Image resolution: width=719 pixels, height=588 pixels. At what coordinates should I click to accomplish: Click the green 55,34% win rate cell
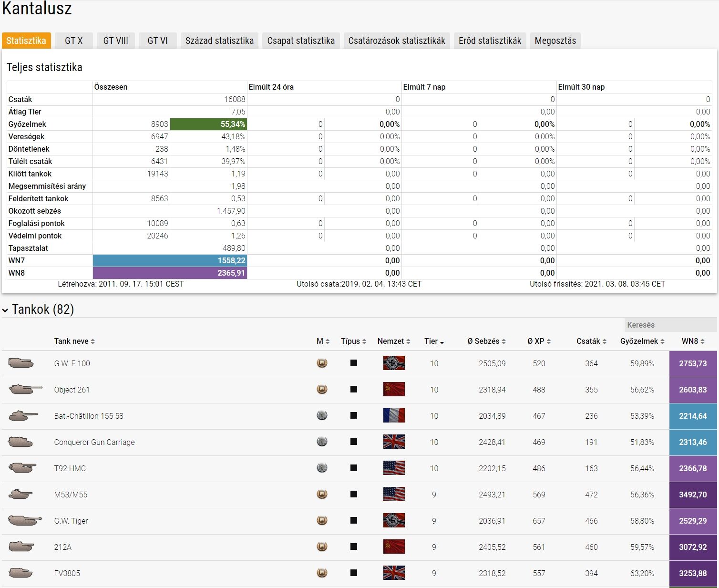click(x=208, y=124)
